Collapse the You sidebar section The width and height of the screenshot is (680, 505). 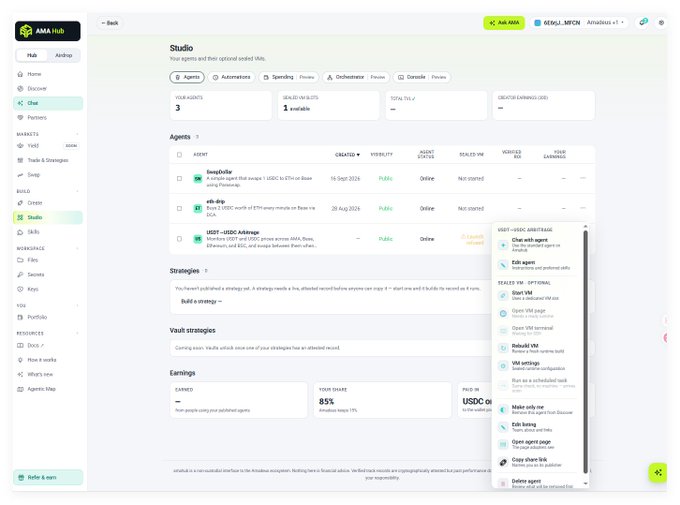click(x=77, y=305)
